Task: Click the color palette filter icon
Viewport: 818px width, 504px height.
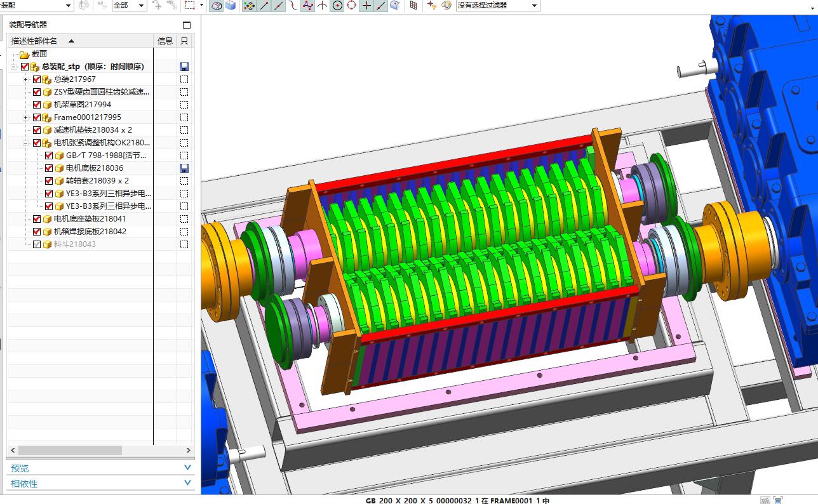Action: pos(446,6)
